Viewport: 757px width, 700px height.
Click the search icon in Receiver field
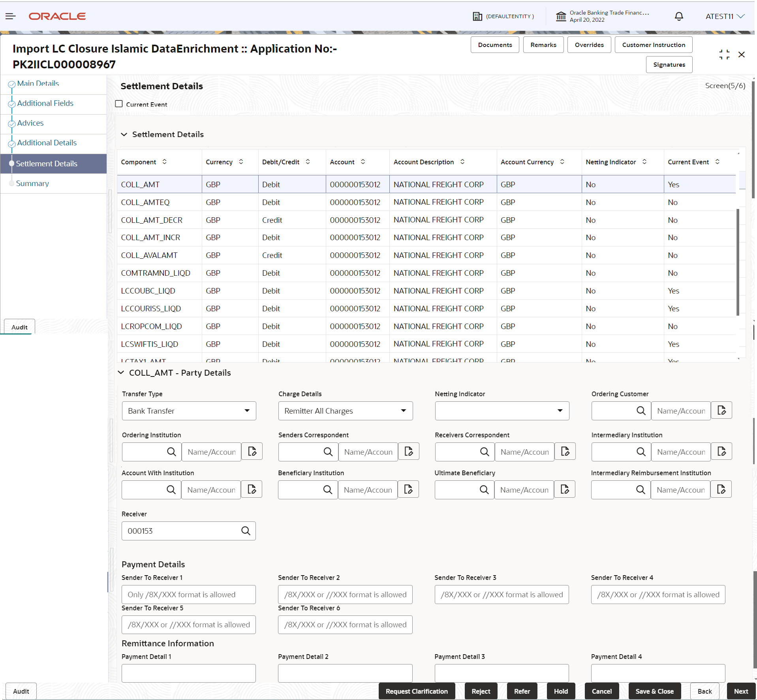pyautogui.click(x=246, y=531)
